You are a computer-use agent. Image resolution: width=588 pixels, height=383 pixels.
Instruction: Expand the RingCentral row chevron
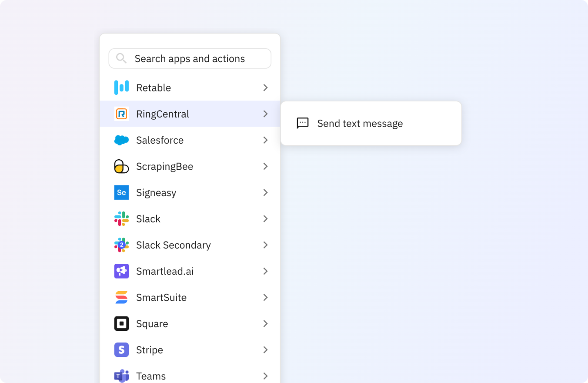point(265,114)
